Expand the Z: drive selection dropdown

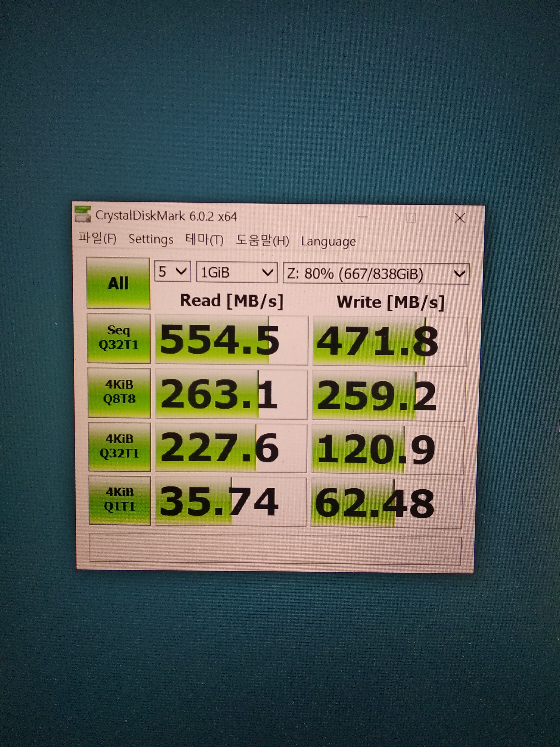coord(376,274)
